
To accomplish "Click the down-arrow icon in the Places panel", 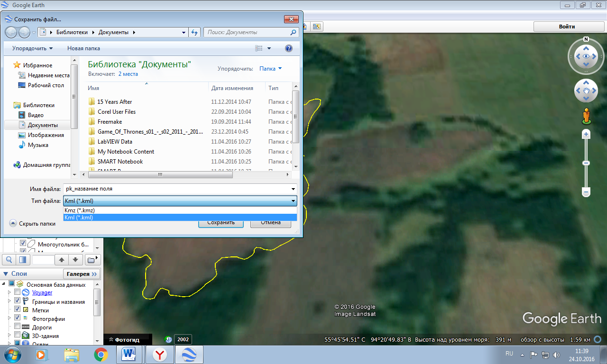I will pyautogui.click(x=75, y=260).
